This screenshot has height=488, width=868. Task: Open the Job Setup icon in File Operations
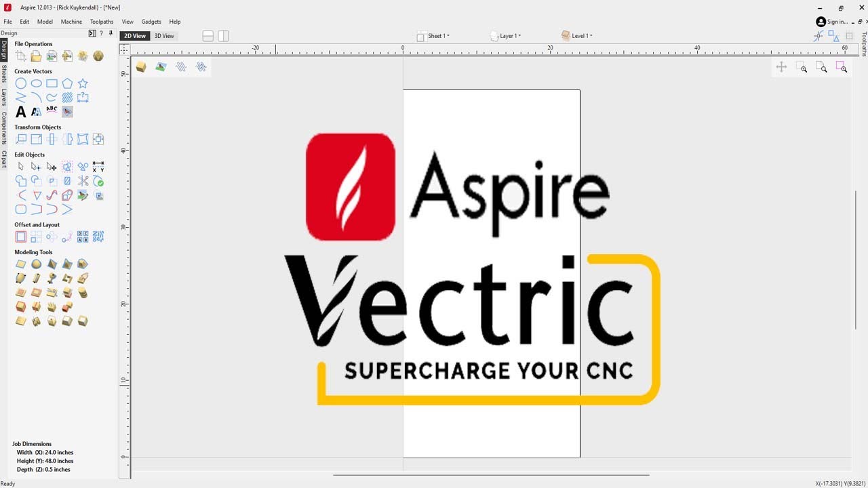click(x=21, y=56)
